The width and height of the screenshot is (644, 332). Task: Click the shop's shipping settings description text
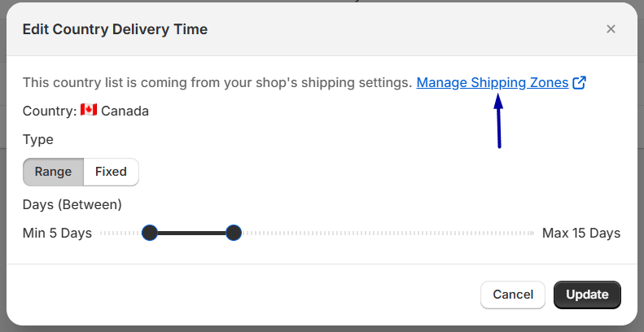tap(217, 82)
